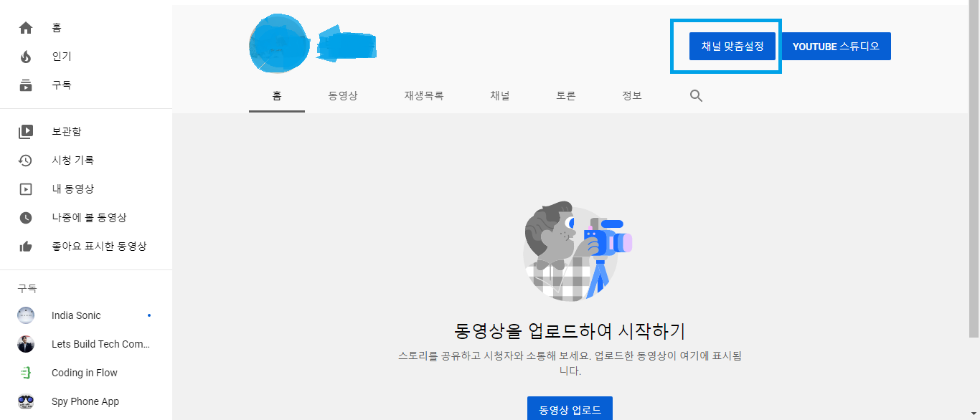Open Watch history (시청 기록) clock icon
The width and height of the screenshot is (980, 420).
point(26,161)
